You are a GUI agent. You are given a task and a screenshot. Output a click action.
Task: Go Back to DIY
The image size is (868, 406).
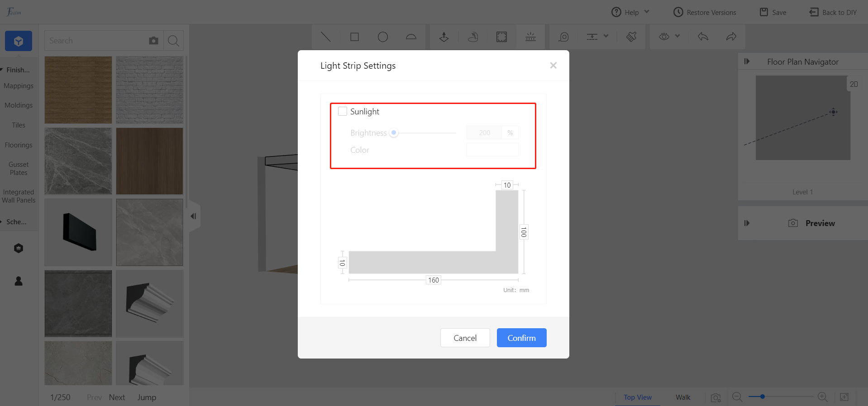(833, 12)
